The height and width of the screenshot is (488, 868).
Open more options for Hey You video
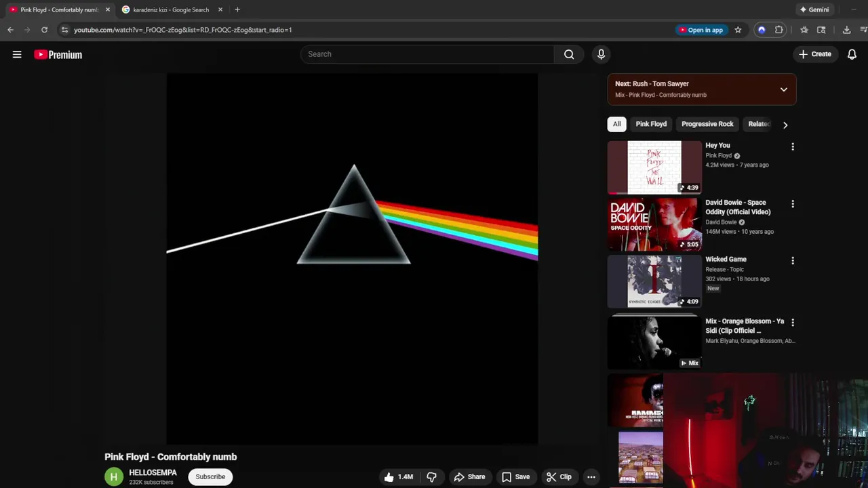[x=793, y=146]
